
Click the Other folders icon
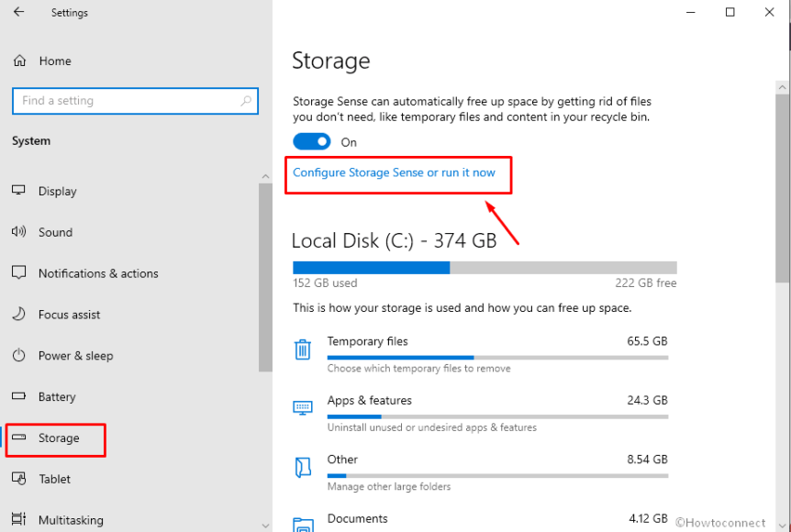303,467
